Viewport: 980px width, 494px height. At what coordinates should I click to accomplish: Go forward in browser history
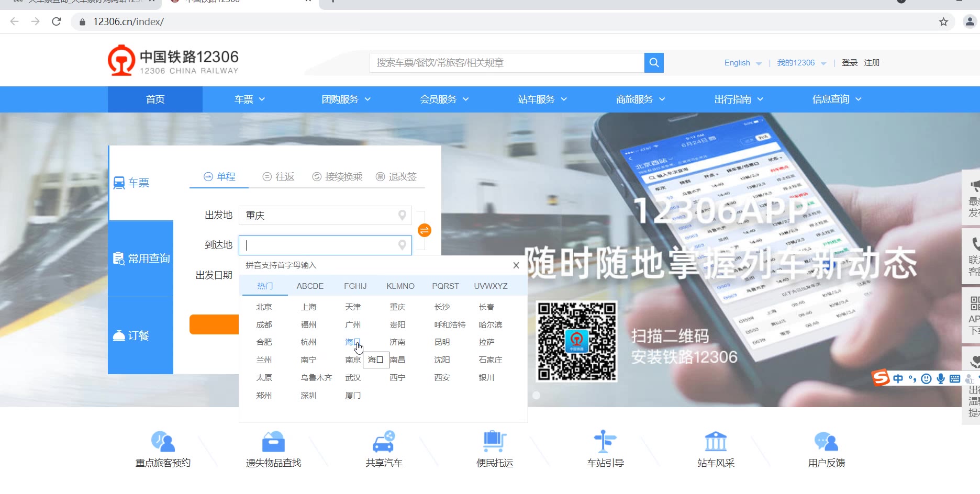pyautogui.click(x=35, y=22)
